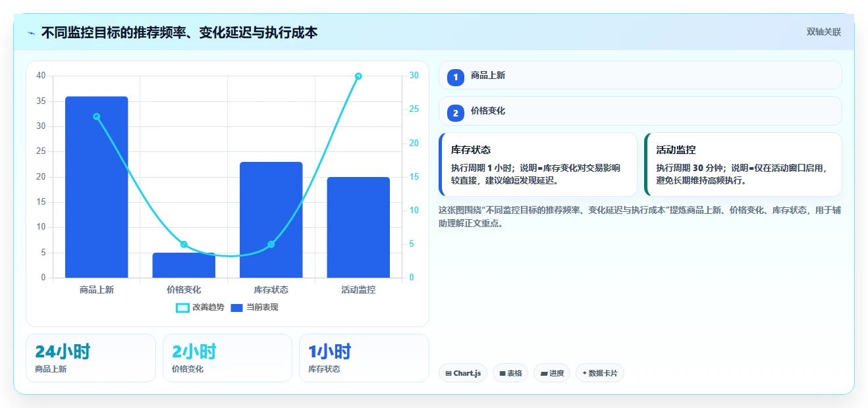The image size is (868, 408).
Task: Click the text 执行周期 30 分钟 description
Action: tap(741, 174)
